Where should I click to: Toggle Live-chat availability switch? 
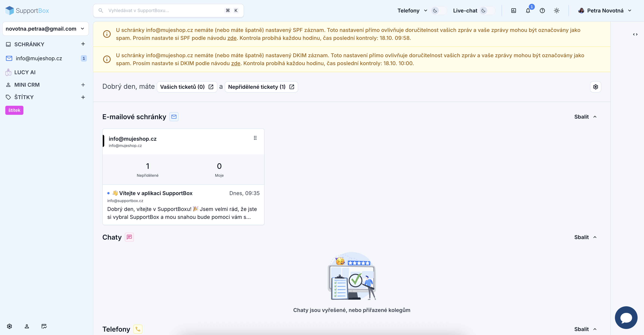(487, 11)
